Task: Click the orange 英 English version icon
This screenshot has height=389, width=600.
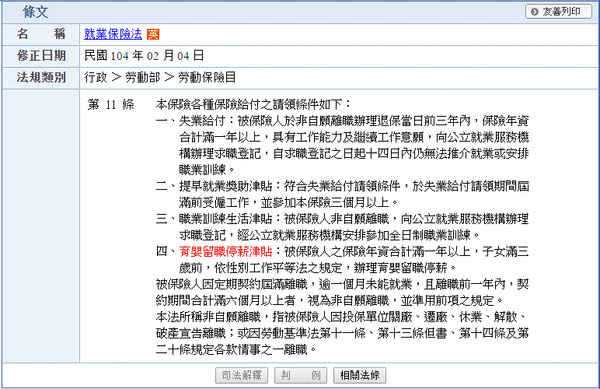Action: pos(153,34)
